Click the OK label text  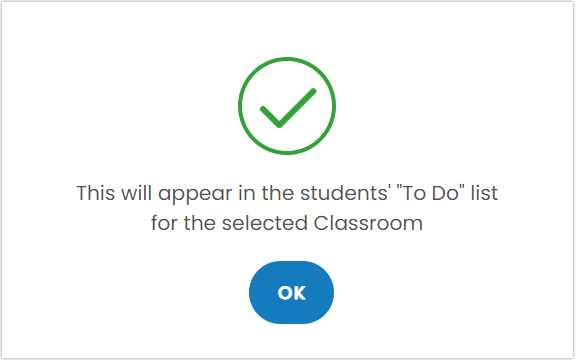(292, 293)
